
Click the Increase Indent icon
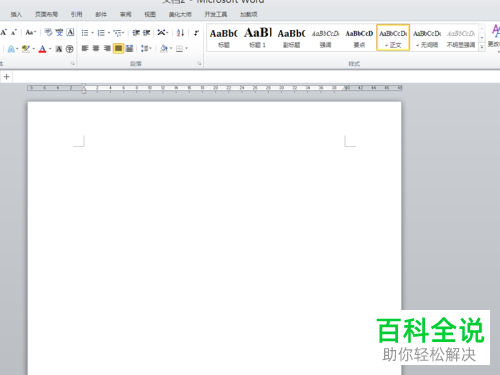pyautogui.click(x=146, y=33)
